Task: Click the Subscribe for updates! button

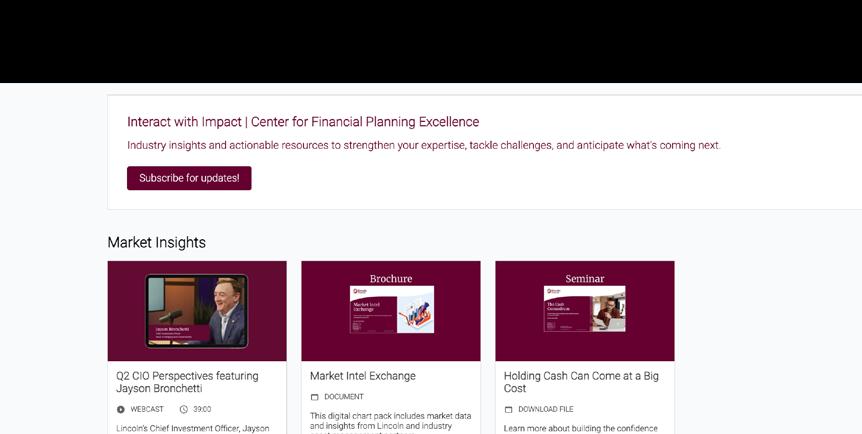Action: pos(189,178)
